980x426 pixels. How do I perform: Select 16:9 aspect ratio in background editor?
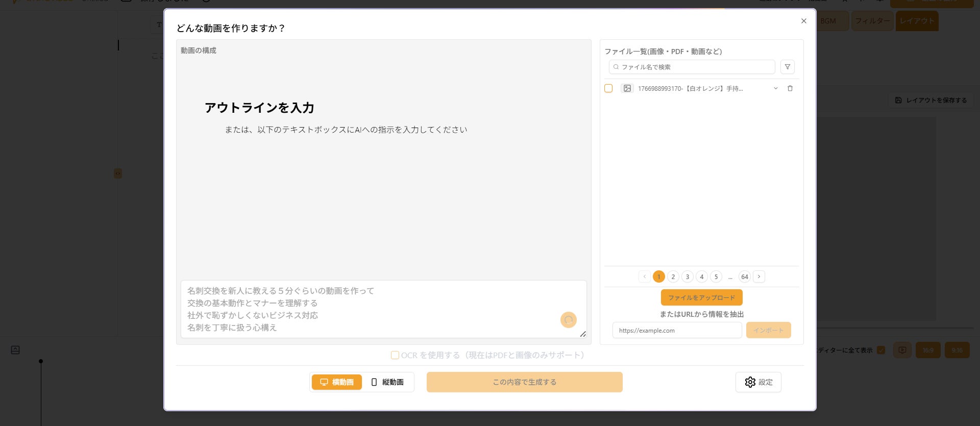tap(928, 350)
